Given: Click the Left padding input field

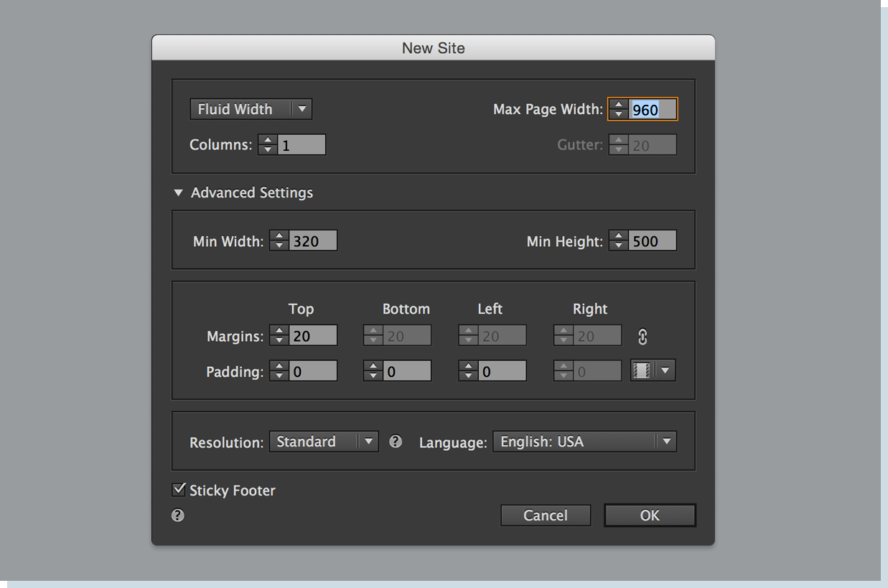Looking at the screenshot, I should 502,371.
